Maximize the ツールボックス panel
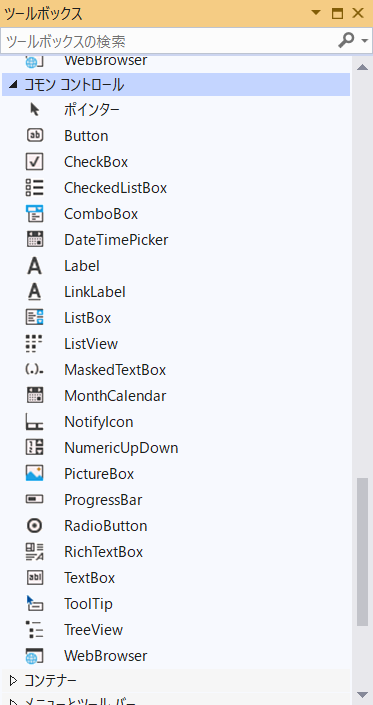373x705 pixels. tap(337, 13)
